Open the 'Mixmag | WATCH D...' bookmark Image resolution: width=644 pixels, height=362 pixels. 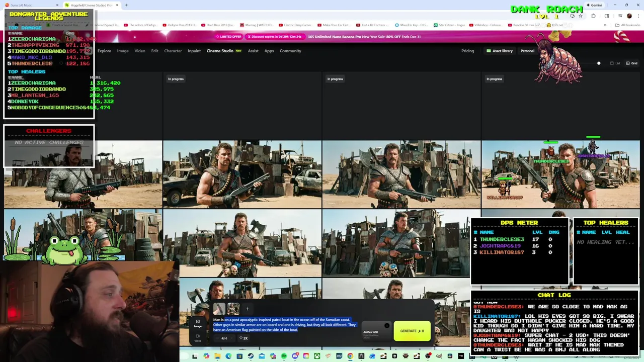tap(257, 25)
